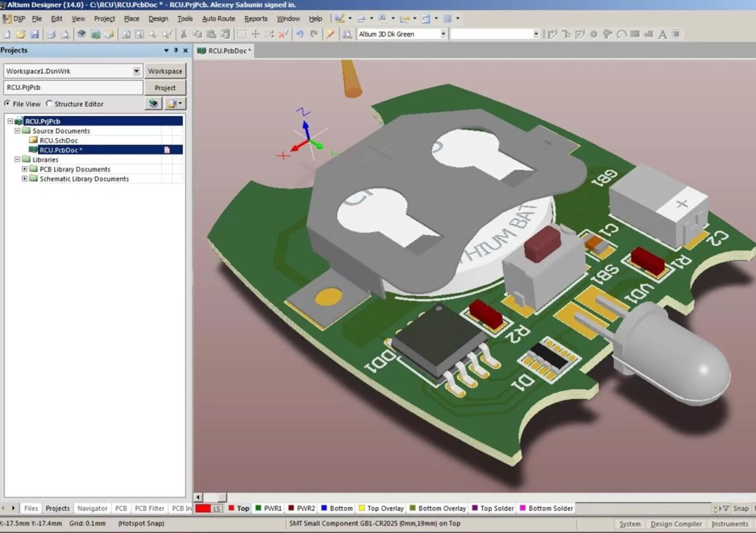This screenshot has width=756, height=533.
Task: Click the Place Arc tool icon
Action: click(621, 34)
